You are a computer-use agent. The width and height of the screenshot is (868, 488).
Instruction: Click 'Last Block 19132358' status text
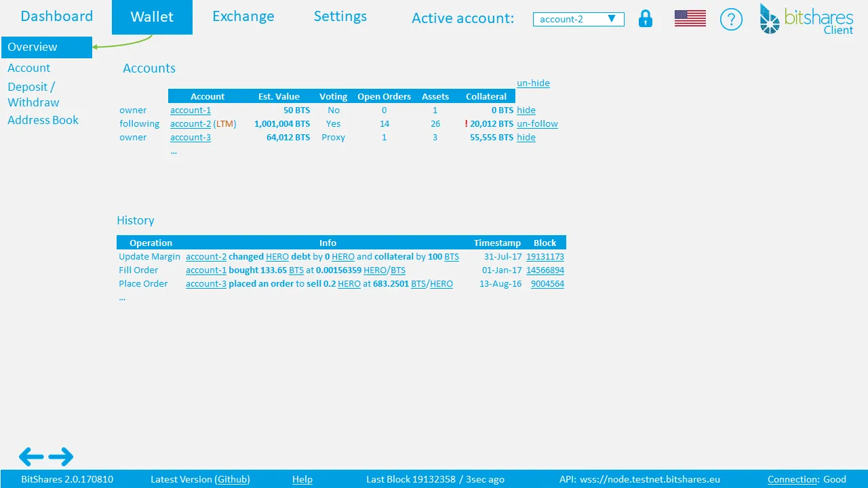coord(411,479)
